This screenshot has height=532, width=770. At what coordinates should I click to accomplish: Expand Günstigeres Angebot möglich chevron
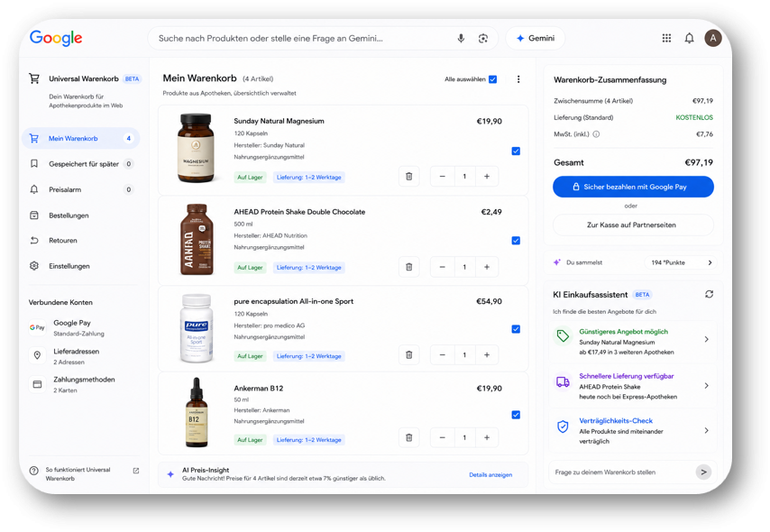[706, 339]
